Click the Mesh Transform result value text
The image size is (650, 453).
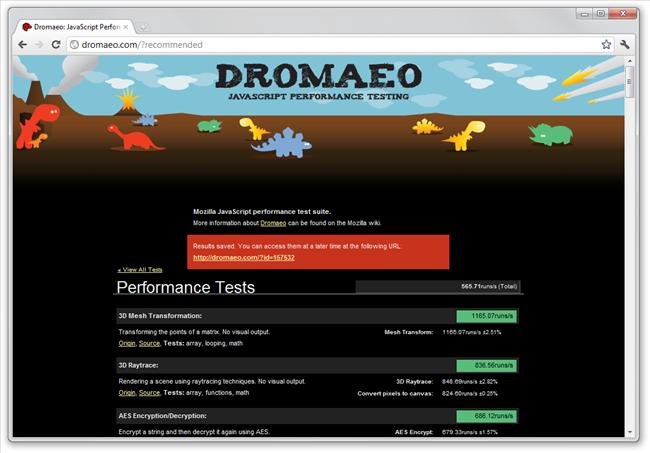471,332
